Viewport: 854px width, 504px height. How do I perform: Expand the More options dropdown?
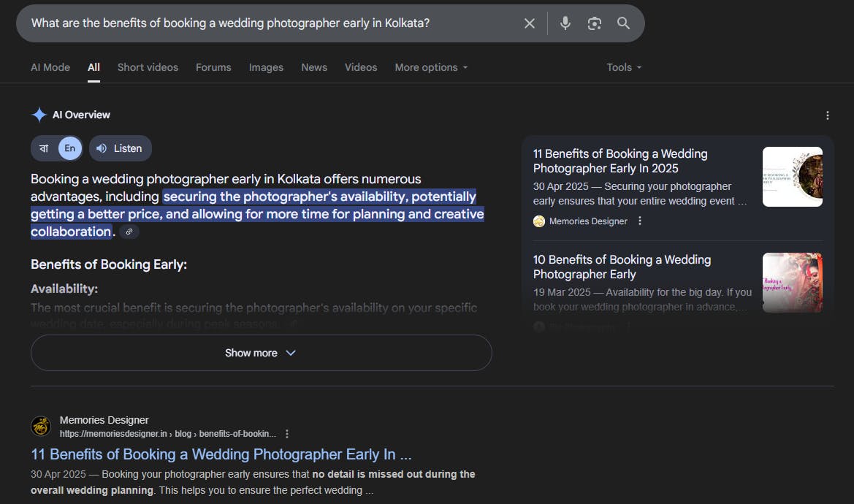click(x=431, y=67)
